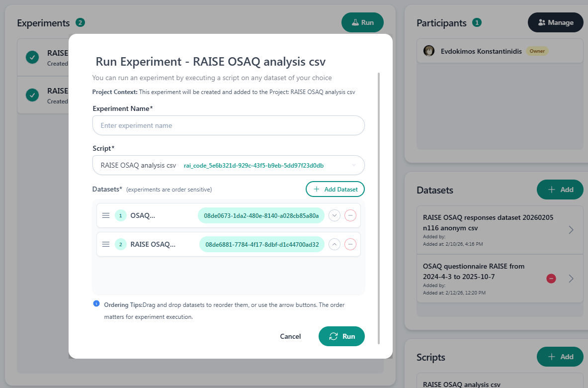Move dataset 2 up with arrow button
Image resolution: width=588 pixels, height=388 pixels.
tap(335, 244)
